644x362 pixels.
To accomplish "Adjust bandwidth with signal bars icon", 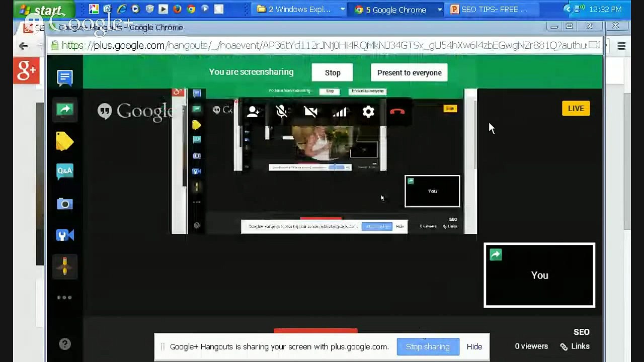I will point(340,112).
